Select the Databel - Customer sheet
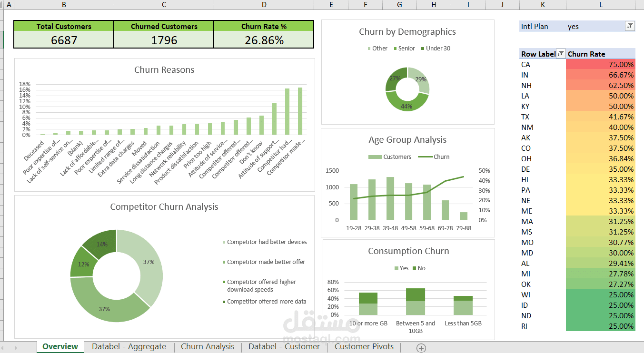 point(284,346)
